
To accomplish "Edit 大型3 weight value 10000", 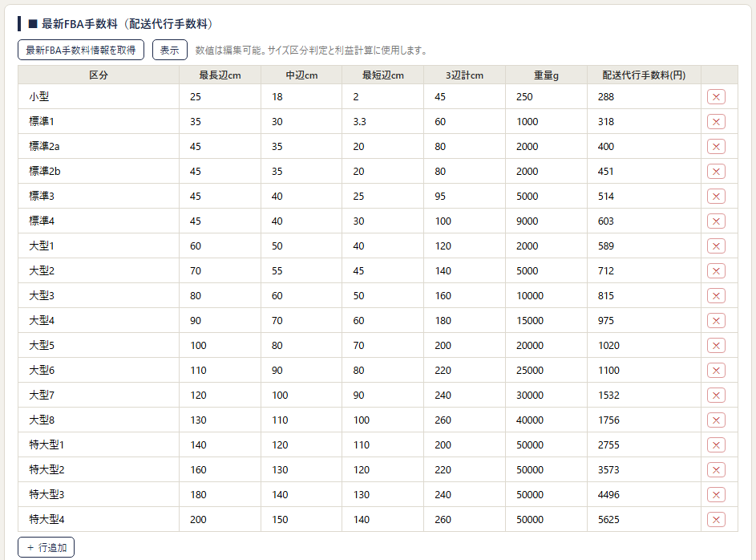I will (546, 296).
